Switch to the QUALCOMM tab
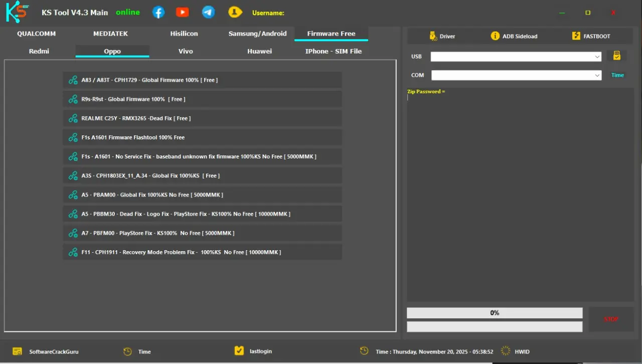This screenshot has width=642, height=364. coord(37,34)
